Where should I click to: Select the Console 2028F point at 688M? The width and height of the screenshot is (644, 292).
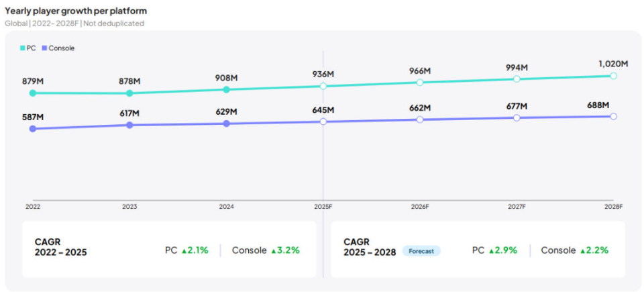click(613, 116)
